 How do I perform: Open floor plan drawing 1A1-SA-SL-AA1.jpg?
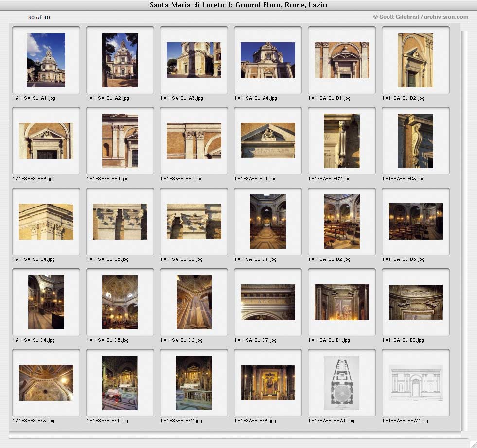tap(342, 383)
